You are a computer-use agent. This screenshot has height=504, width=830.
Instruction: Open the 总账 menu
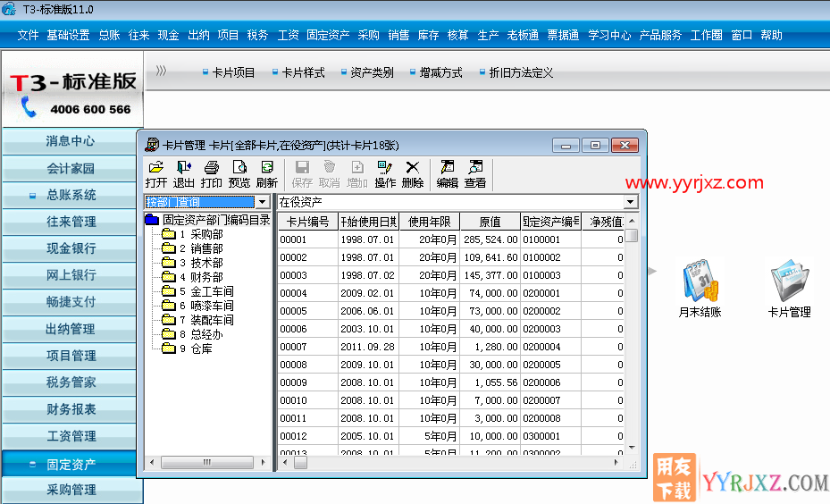pos(110,36)
